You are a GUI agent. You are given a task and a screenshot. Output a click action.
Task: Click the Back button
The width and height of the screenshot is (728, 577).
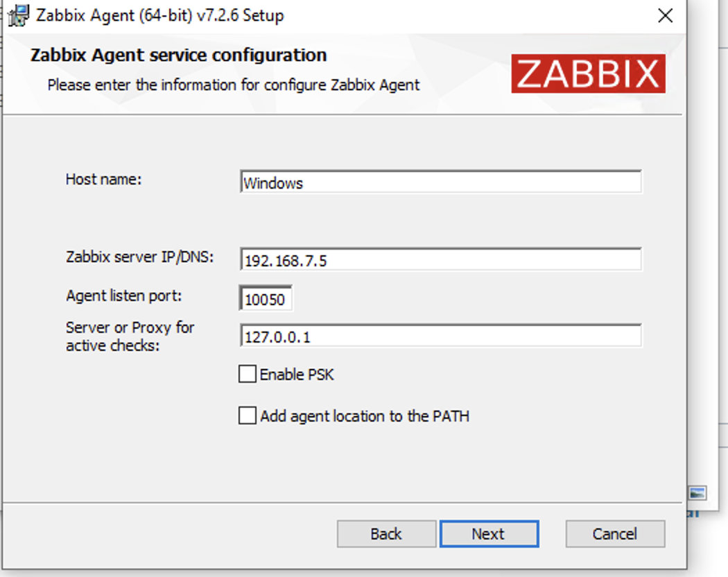(x=386, y=533)
